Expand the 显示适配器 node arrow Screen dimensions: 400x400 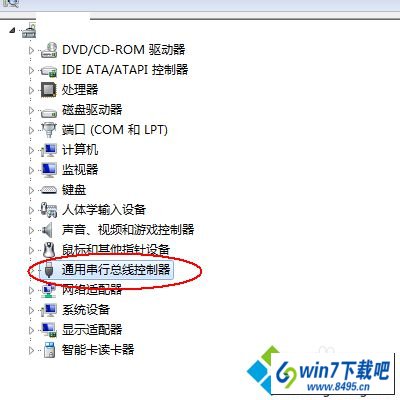coord(31,330)
